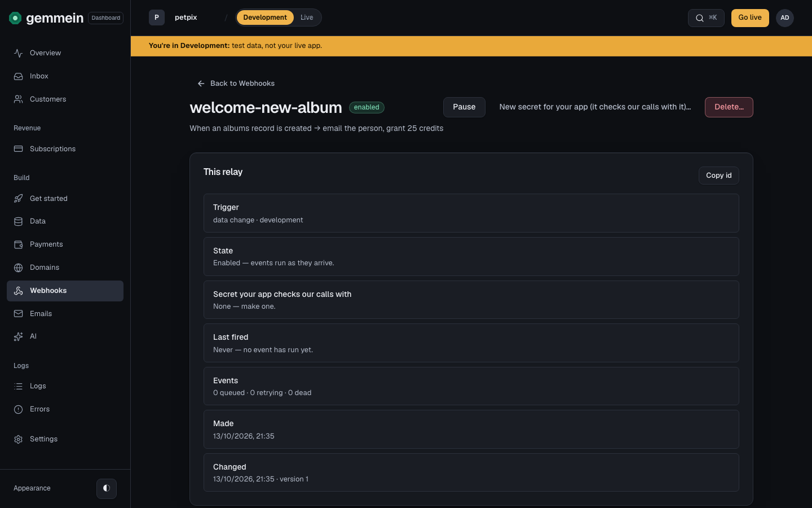The image size is (812, 508).
Task: Click the Domains globe icon
Action: (19, 268)
